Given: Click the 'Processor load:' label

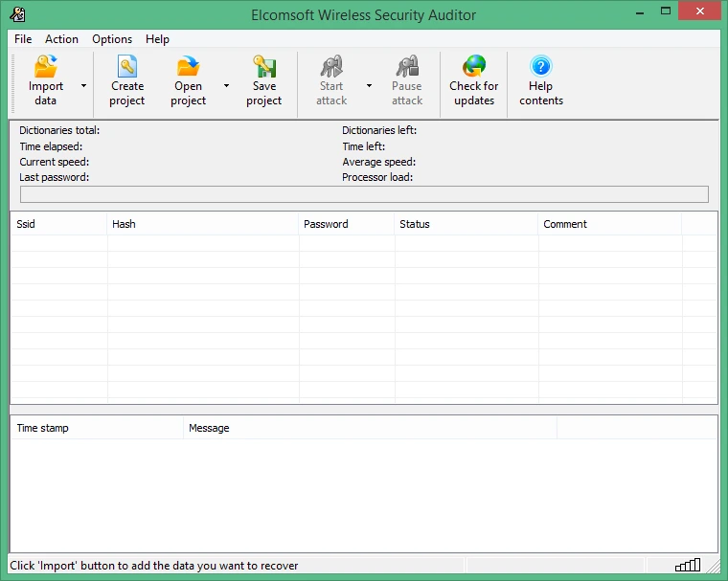Looking at the screenshot, I should click(x=377, y=177).
